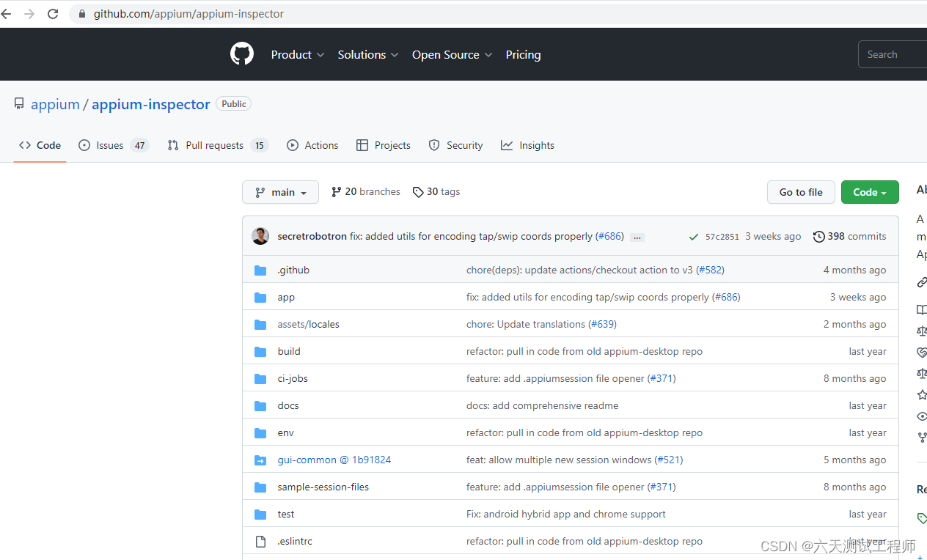The image size is (927, 560).
Task: Click the GitHub Search input field
Action: point(893,55)
